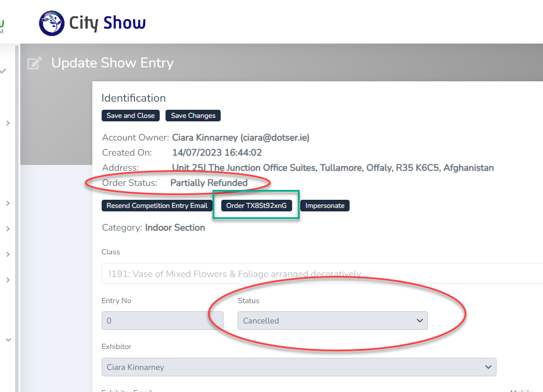543x392 pixels.
Task: Click the Exhibitor dropdown arrow
Action: point(488,367)
